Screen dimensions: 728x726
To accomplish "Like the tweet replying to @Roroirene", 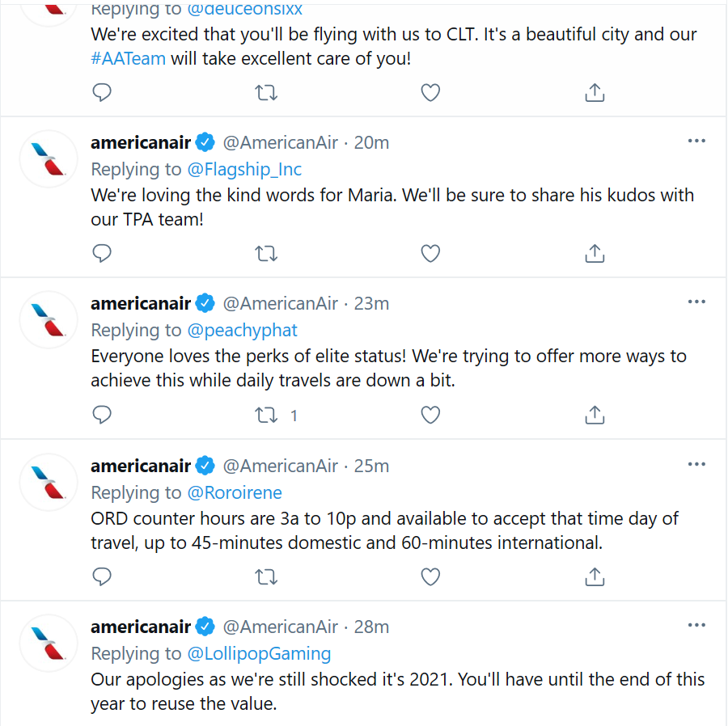I will (430, 576).
